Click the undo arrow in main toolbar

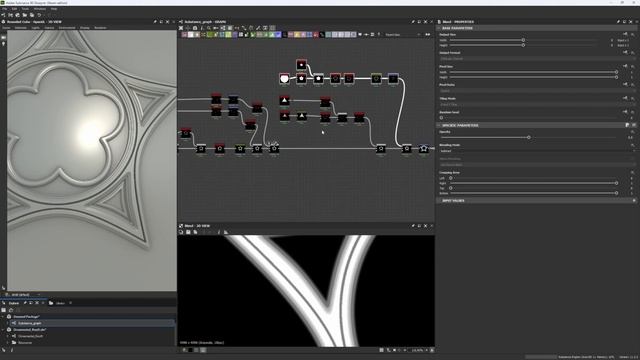pos(39,15)
